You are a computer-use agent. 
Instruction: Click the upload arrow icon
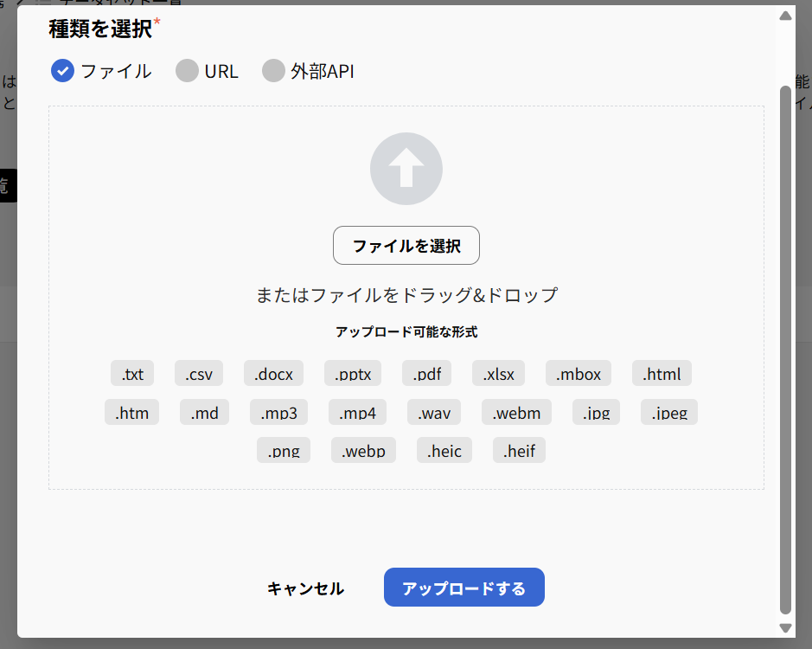click(406, 168)
